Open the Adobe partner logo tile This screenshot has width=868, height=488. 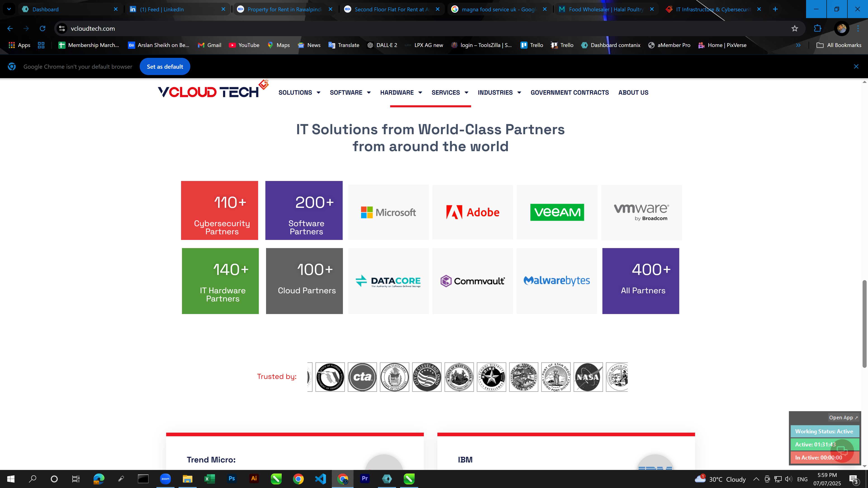tap(472, 212)
